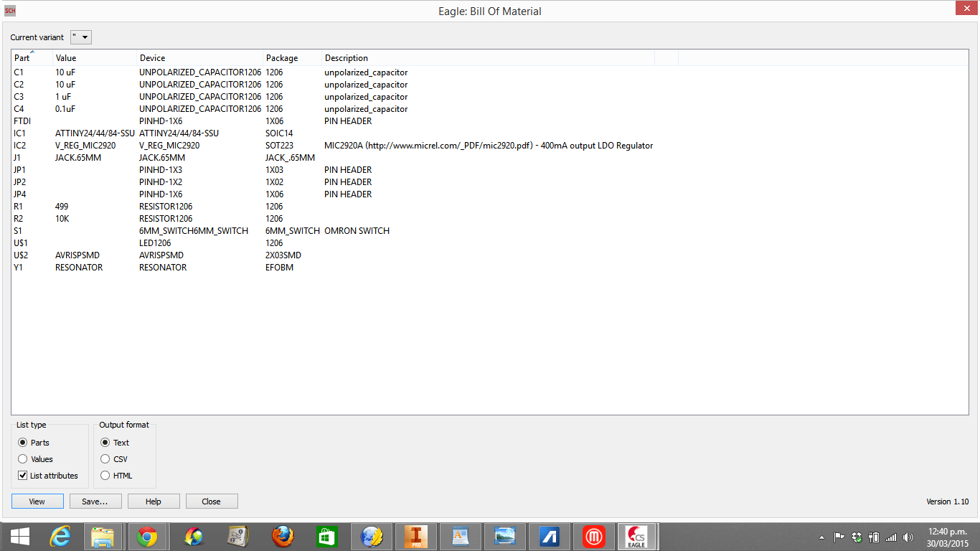Click the Close button at bottom
This screenshot has width=980, height=551.
212,501
